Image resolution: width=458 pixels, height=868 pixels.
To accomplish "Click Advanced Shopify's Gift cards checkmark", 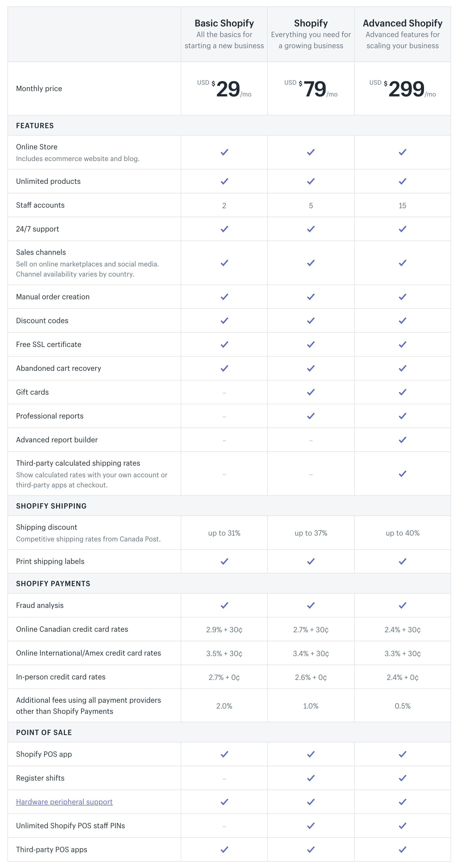I will pyautogui.click(x=402, y=392).
